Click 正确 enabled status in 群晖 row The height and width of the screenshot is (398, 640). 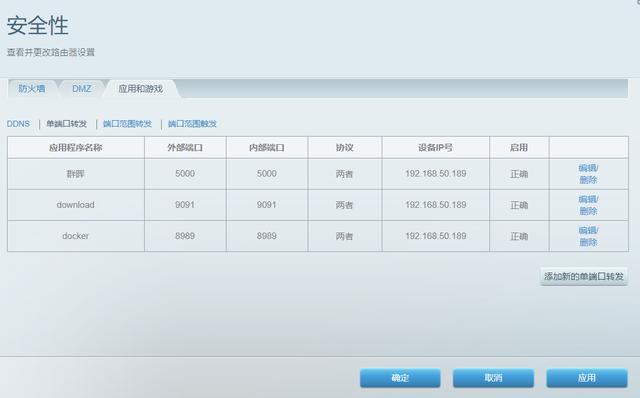tap(519, 174)
